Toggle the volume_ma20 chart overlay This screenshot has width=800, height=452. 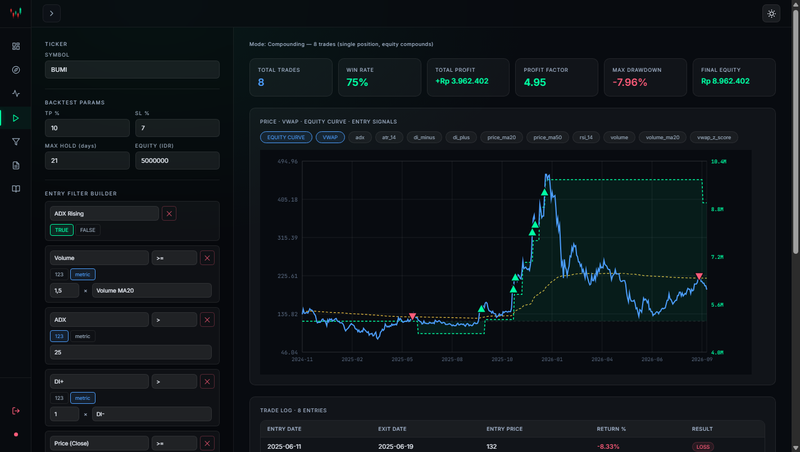pyautogui.click(x=662, y=137)
